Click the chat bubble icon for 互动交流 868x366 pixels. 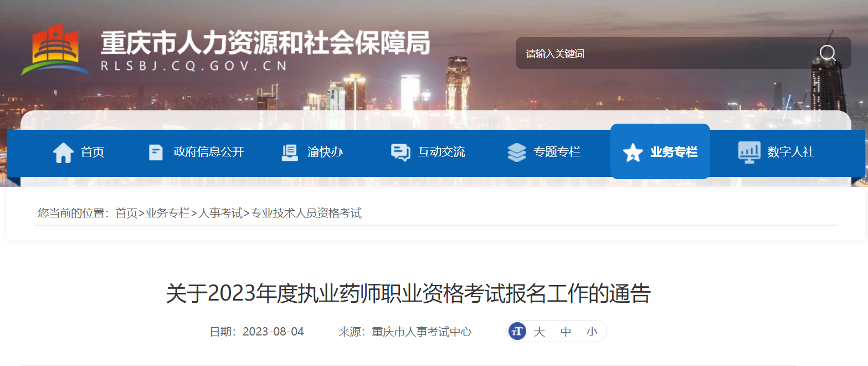point(400,152)
